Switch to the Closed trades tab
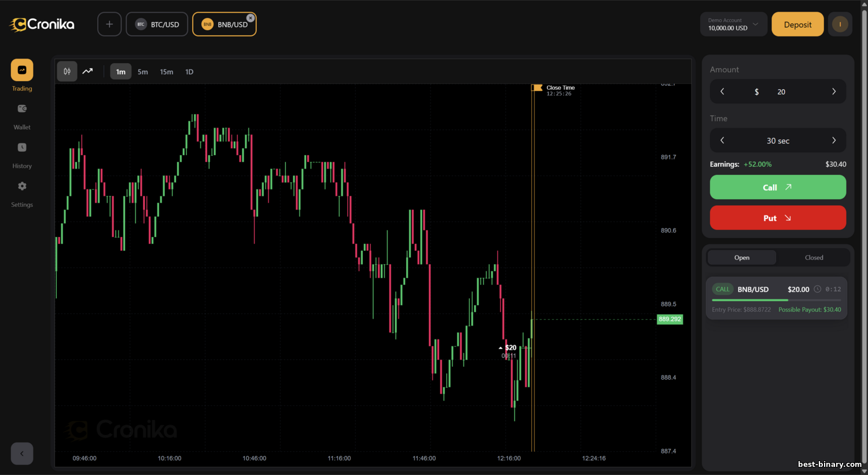 click(814, 258)
